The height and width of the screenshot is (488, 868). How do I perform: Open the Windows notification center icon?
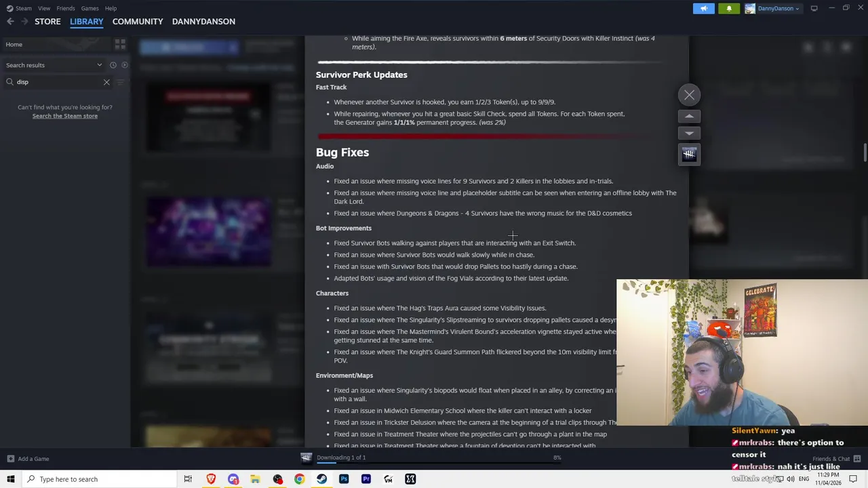[854, 479]
